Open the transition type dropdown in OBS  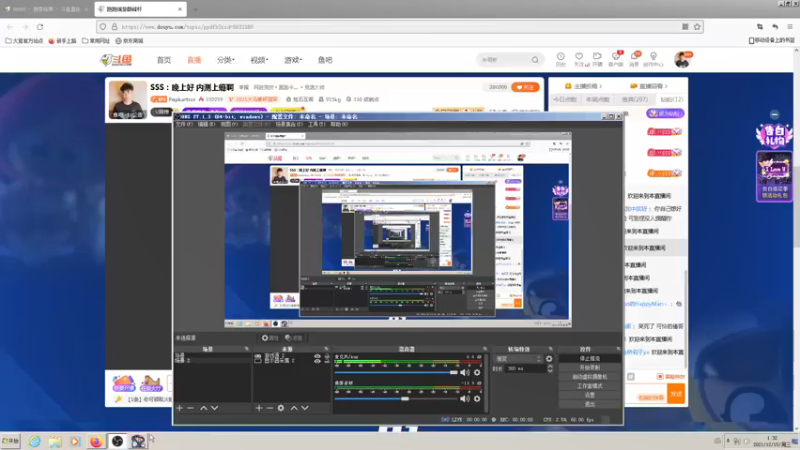tap(517, 359)
